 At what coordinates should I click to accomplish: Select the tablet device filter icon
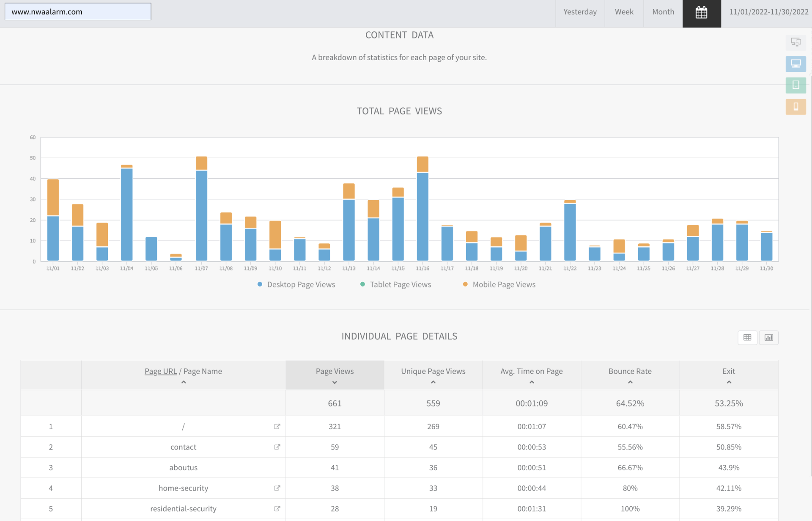pyautogui.click(x=796, y=85)
